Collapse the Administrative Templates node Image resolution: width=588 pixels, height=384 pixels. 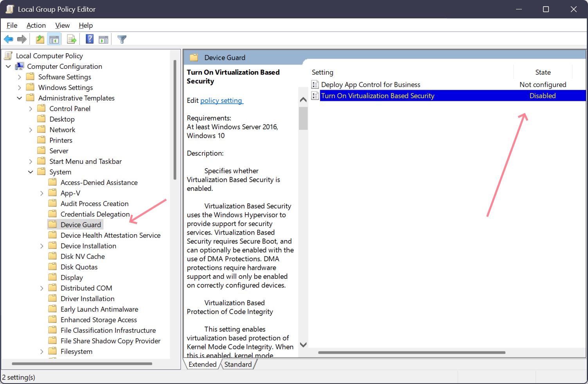point(20,98)
